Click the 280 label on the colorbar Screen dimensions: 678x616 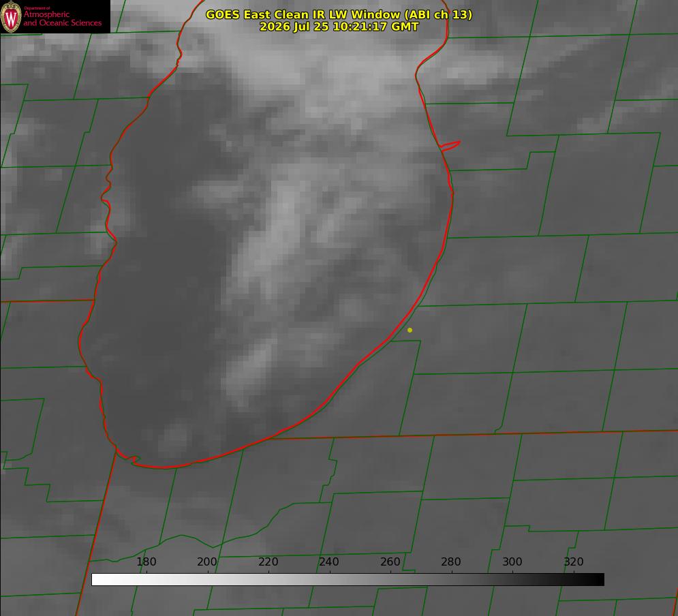tap(451, 561)
